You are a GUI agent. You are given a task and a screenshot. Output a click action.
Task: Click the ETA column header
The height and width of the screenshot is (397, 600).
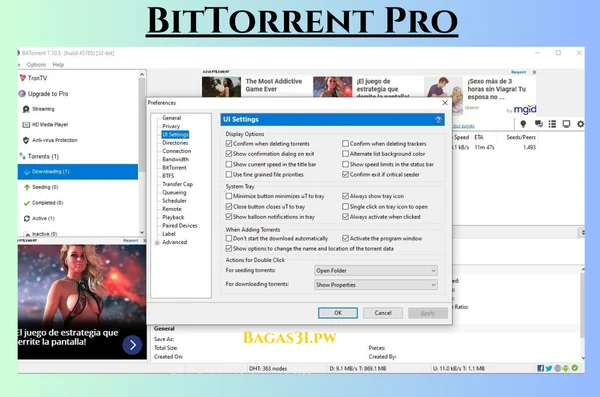[x=479, y=137]
